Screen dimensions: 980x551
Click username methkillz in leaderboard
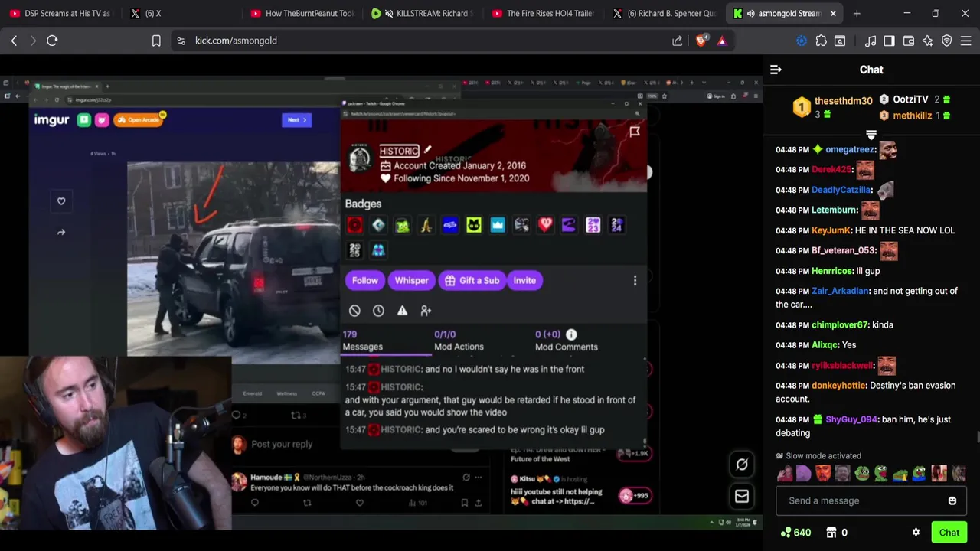pos(913,116)
